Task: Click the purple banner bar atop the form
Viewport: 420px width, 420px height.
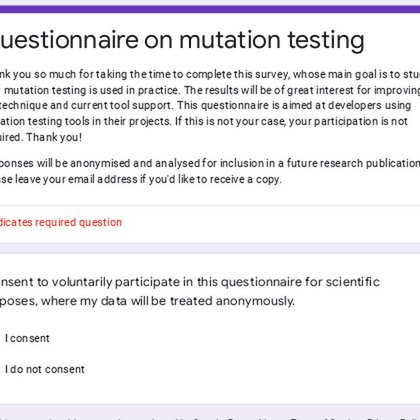Action: 210,9
